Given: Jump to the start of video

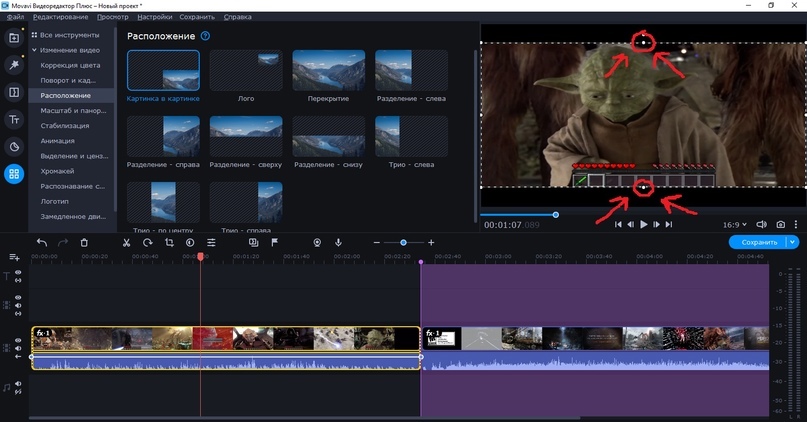Looking at the screenshot, I should 618,224.
